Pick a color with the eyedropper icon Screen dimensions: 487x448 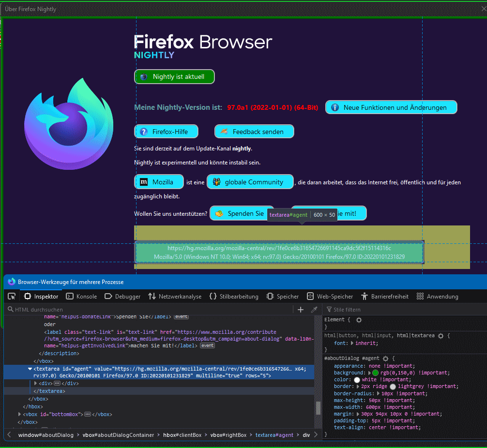point(314,310)
